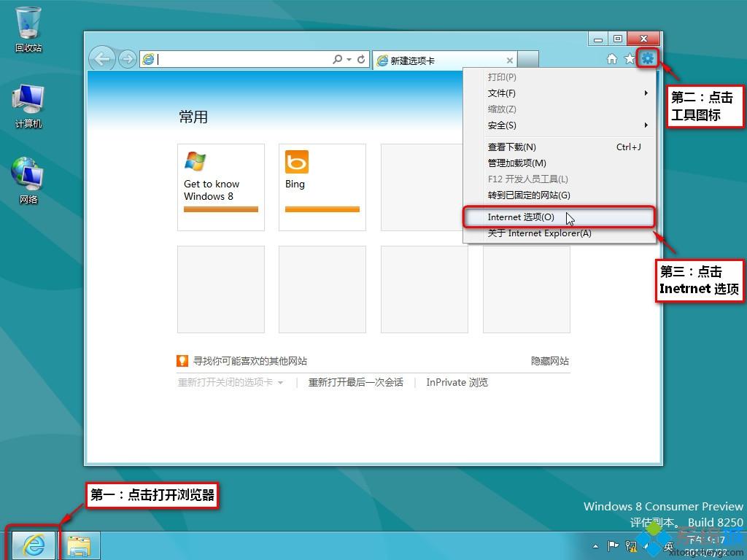Image resolution: width=747 pixels, height=560 pixels.
Task: Select the 计算机 desktop icon
Action: click(28, 106)
